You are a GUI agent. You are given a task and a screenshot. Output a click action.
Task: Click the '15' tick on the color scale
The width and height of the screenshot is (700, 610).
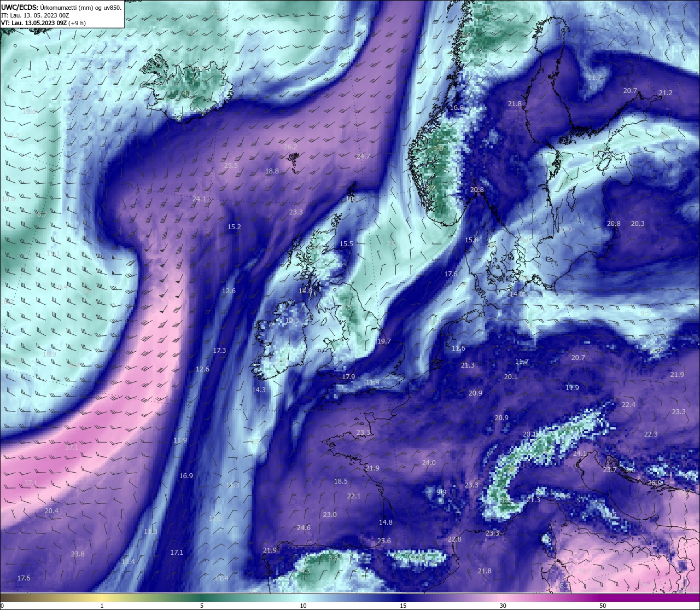coord(402,606)
